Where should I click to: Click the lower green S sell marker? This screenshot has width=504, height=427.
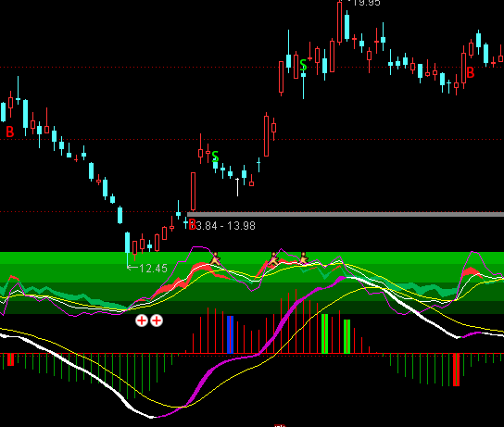click(x=215, y=157)
